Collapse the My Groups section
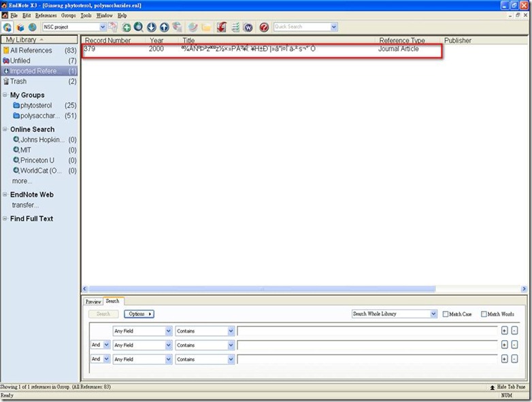This screenshot has width=532, height=402. [x=5, y=95]
